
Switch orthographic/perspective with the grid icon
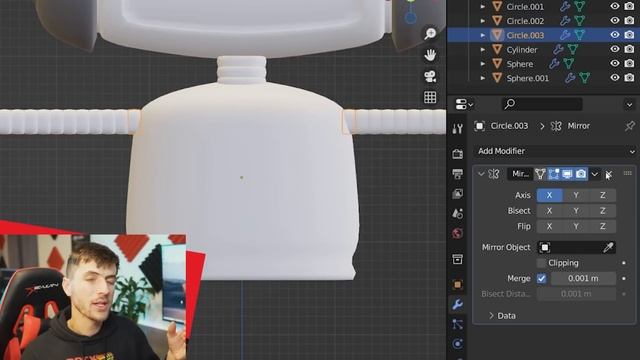click(x=430, y=98)
